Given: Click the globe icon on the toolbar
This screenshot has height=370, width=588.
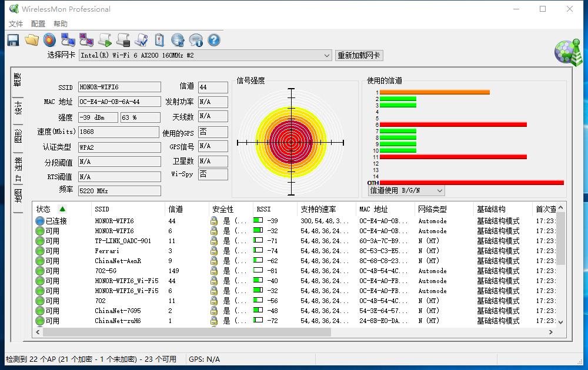Looking at the screenshot, I should tap(177, 39).
